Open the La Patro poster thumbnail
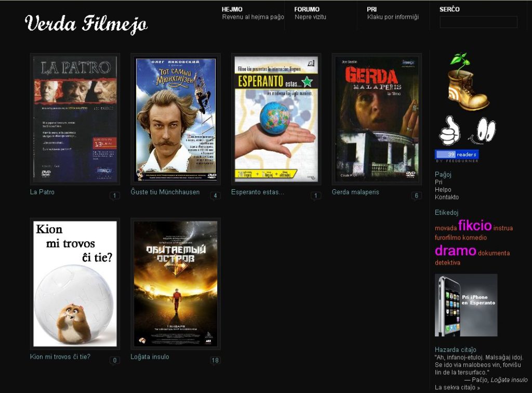 tap(75, 119)
